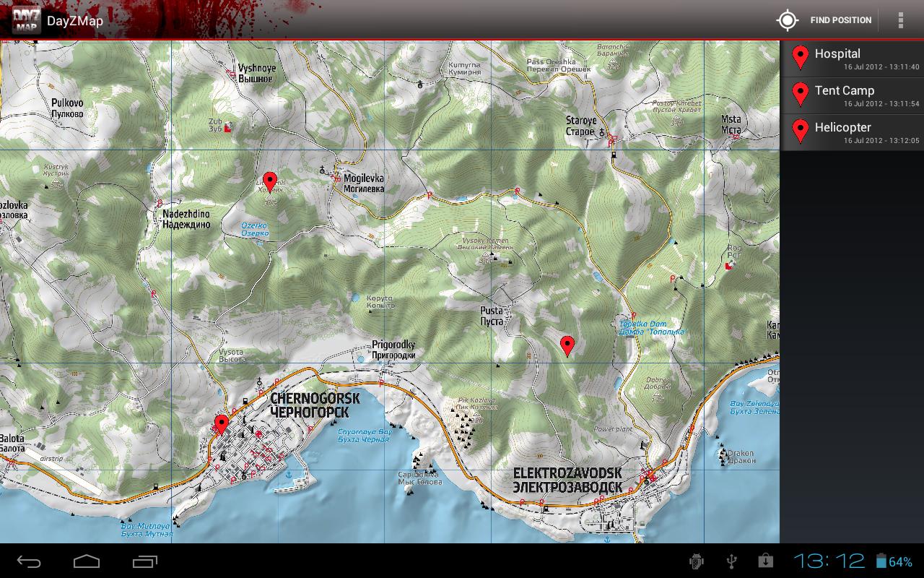The width and height of the screenshot is (924, 578).
Task: Tap the Drakon island label
Action: pos(741,456)
